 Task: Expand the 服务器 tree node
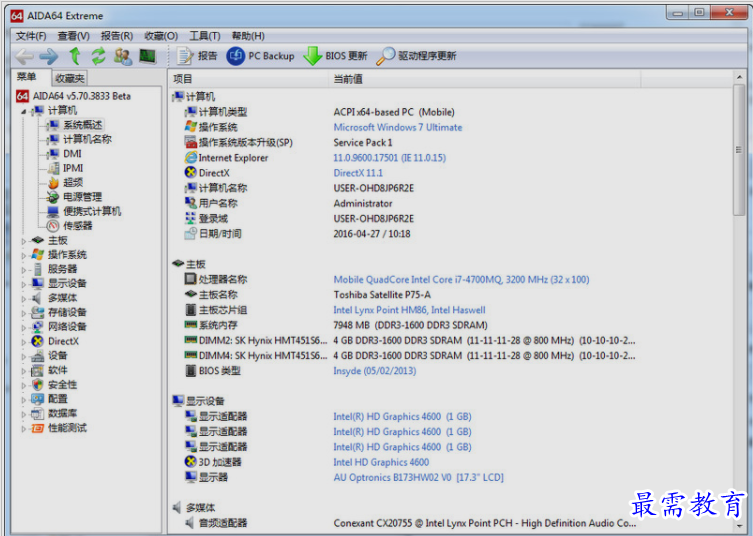point(24,270)
